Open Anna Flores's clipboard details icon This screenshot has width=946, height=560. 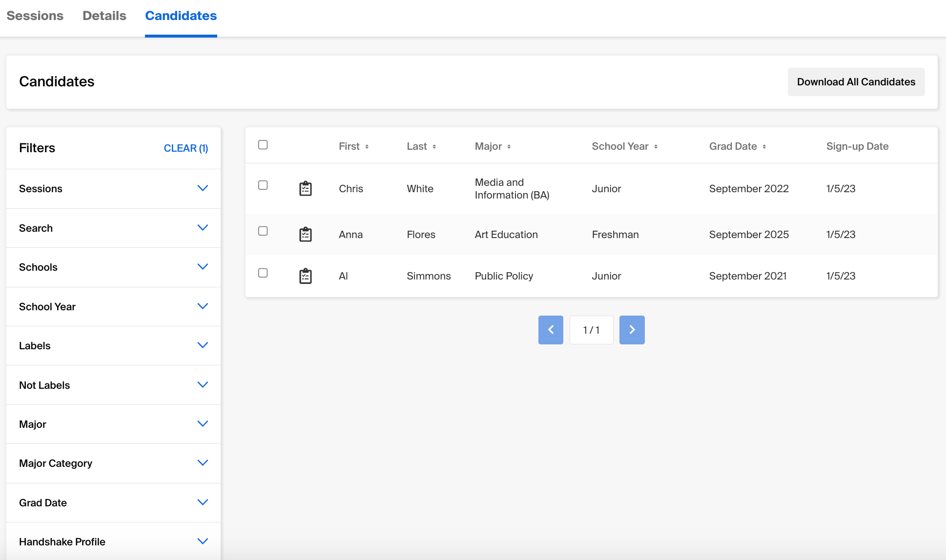[x=306, y=234]
